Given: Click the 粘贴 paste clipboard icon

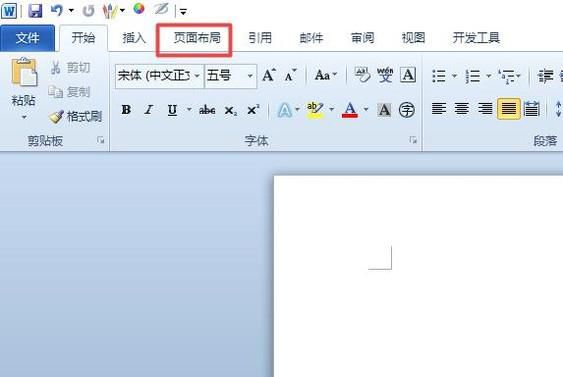Looking at the screenshot, I should [x=24, y=72].
